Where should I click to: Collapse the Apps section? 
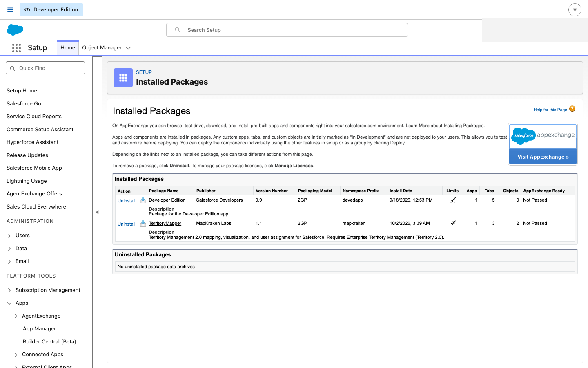pyautogui.click(x=9, y=303)
